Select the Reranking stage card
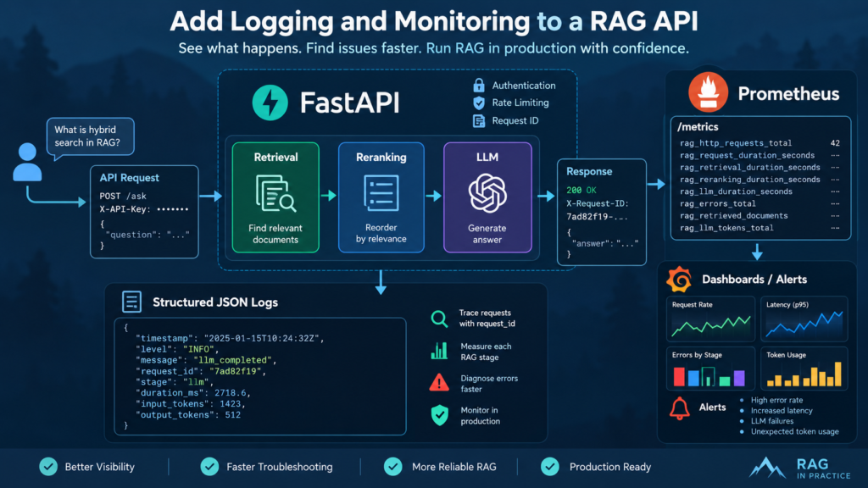868x488 pixels. [381, 197]
